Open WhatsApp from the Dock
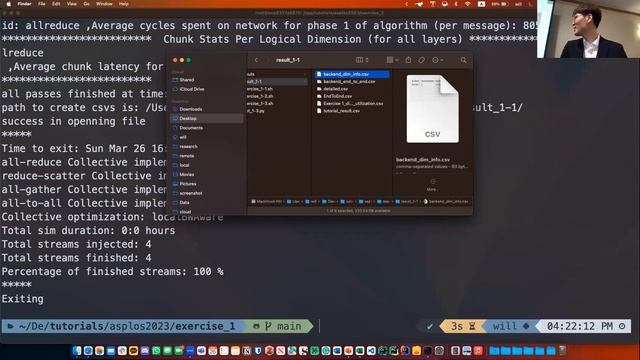 point(156,351)
